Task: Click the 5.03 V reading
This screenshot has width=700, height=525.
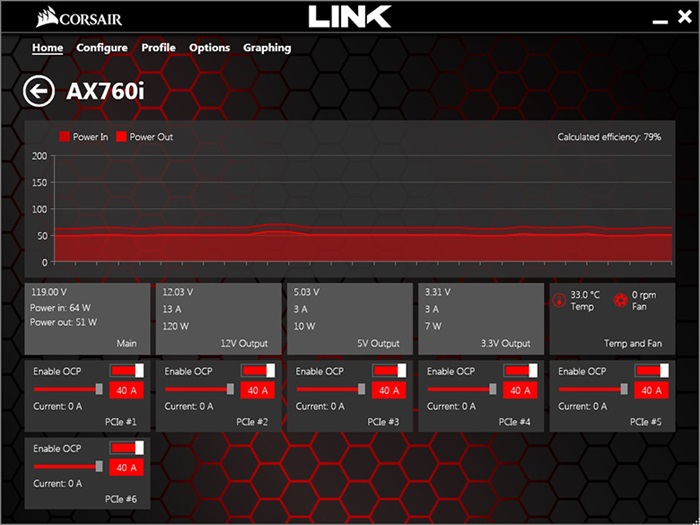Action: (306, 292)
